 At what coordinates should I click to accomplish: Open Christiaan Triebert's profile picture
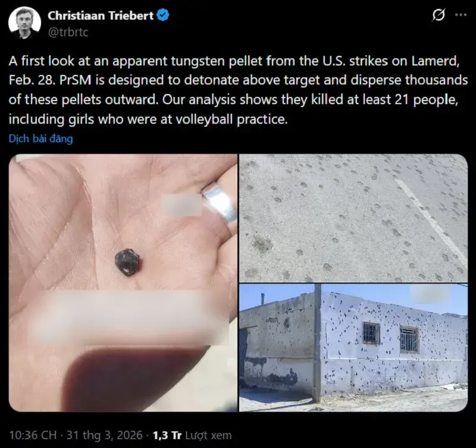point(24,23)
